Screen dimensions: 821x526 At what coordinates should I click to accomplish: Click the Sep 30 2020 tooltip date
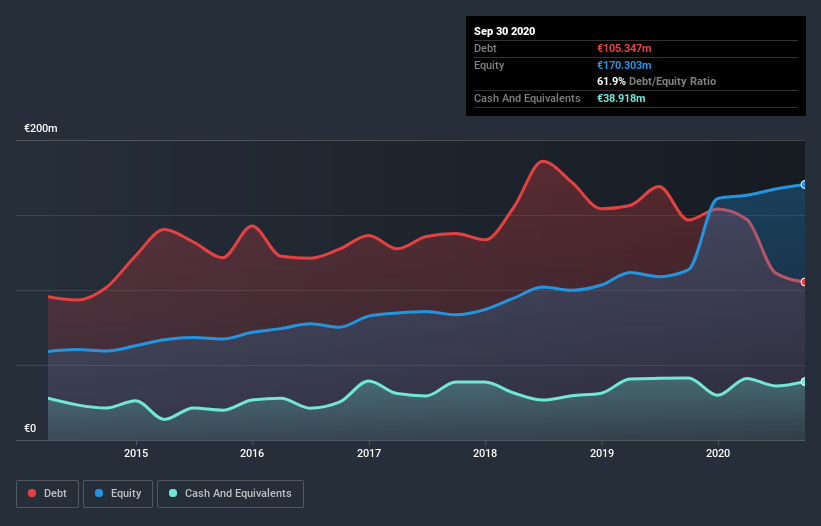pos(504,31)
